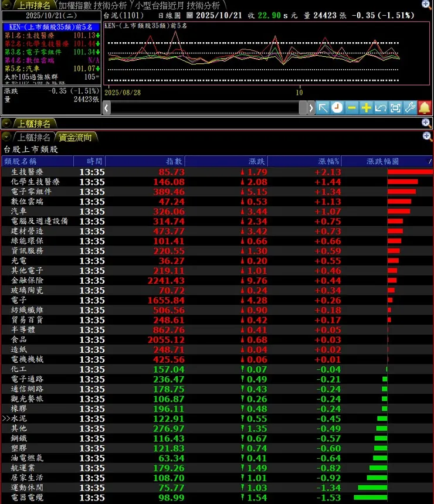
Task: Select the 金融保險 row
Action: [217, 281]
